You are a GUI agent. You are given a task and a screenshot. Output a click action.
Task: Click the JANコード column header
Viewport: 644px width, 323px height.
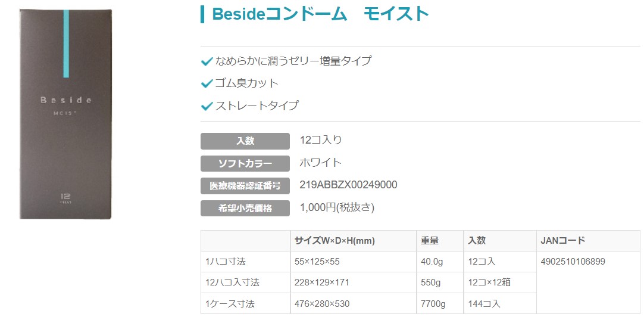563,241
